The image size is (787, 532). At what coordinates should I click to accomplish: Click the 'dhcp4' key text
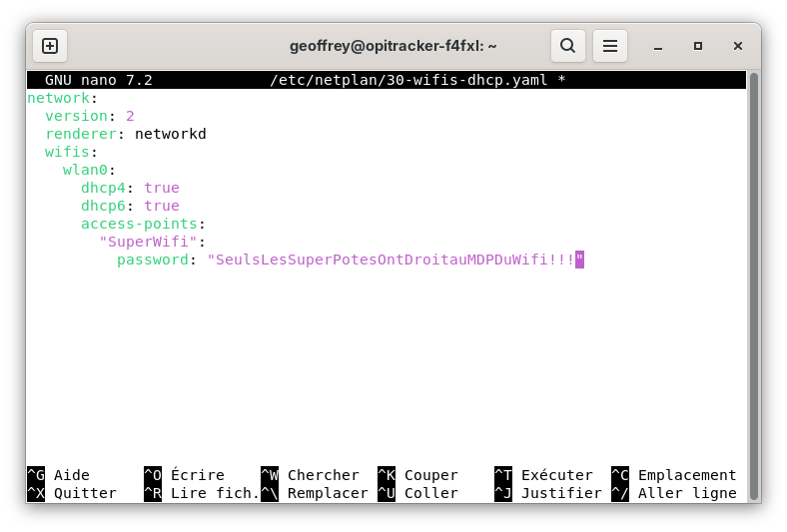(104, 188)
